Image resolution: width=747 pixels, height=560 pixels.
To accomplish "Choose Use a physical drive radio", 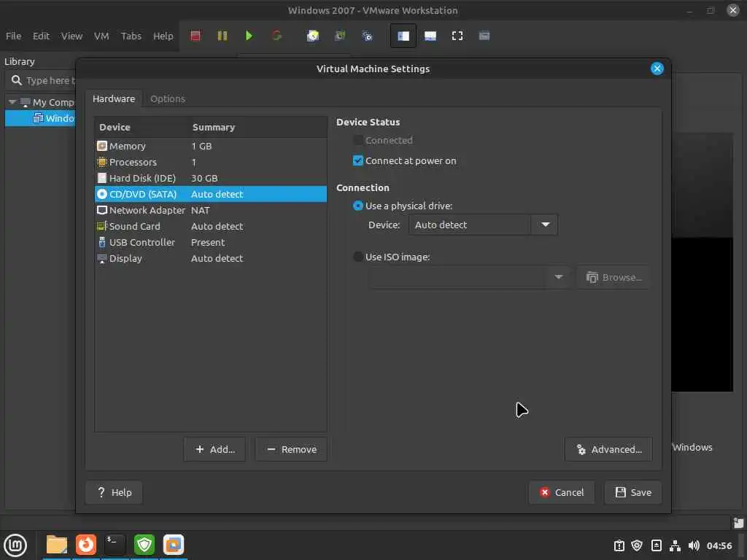I will (357, 206).
